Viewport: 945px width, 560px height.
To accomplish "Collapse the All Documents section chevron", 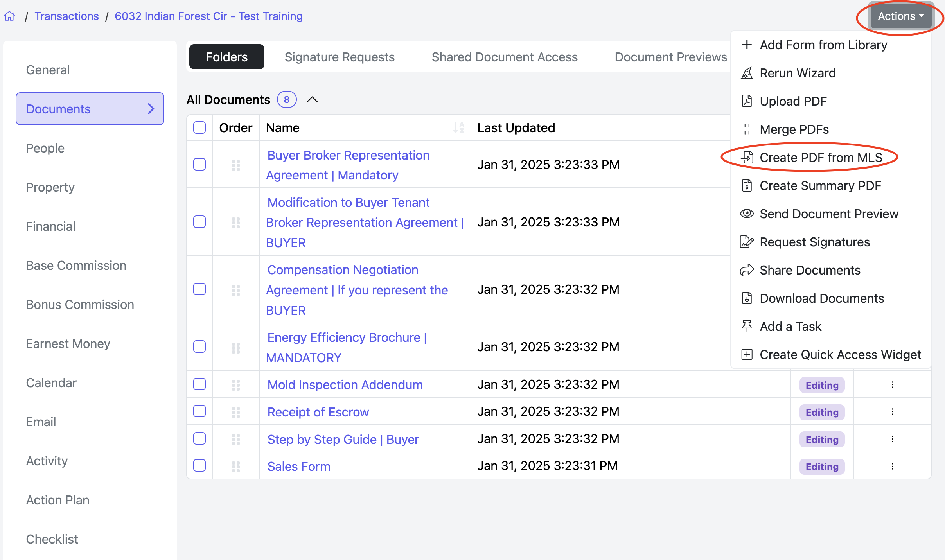I will [312, 100].
